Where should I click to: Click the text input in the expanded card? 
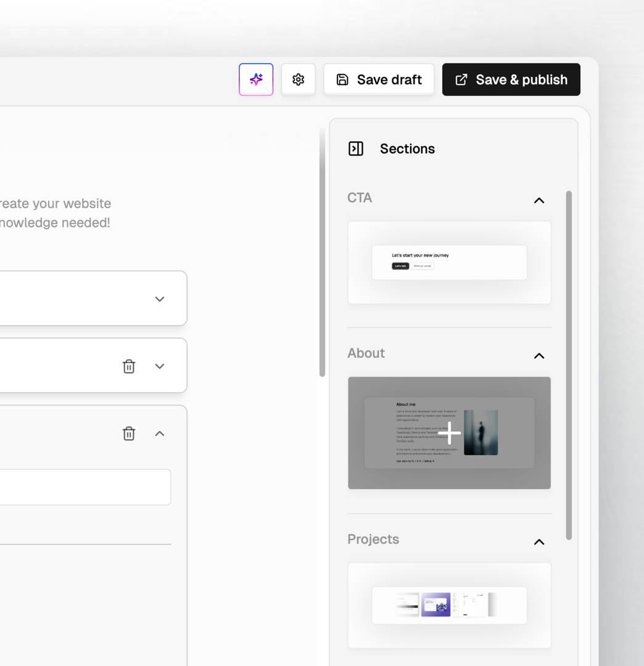click(85, 487)
